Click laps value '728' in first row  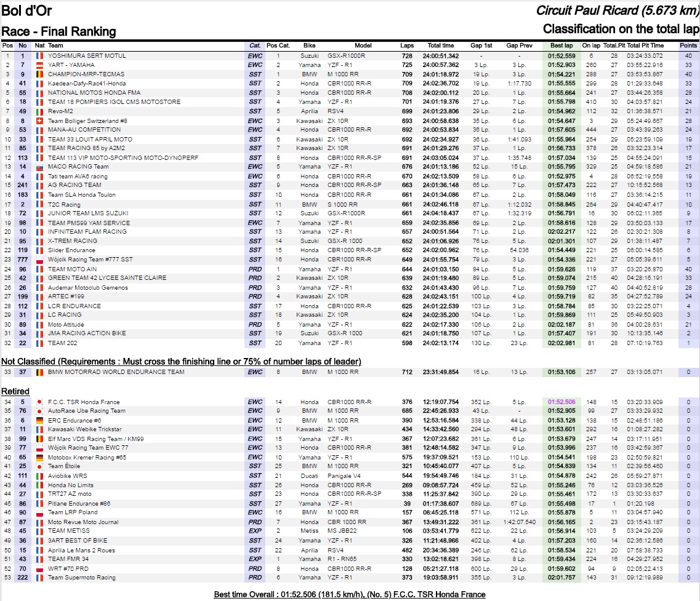[407, 56]
